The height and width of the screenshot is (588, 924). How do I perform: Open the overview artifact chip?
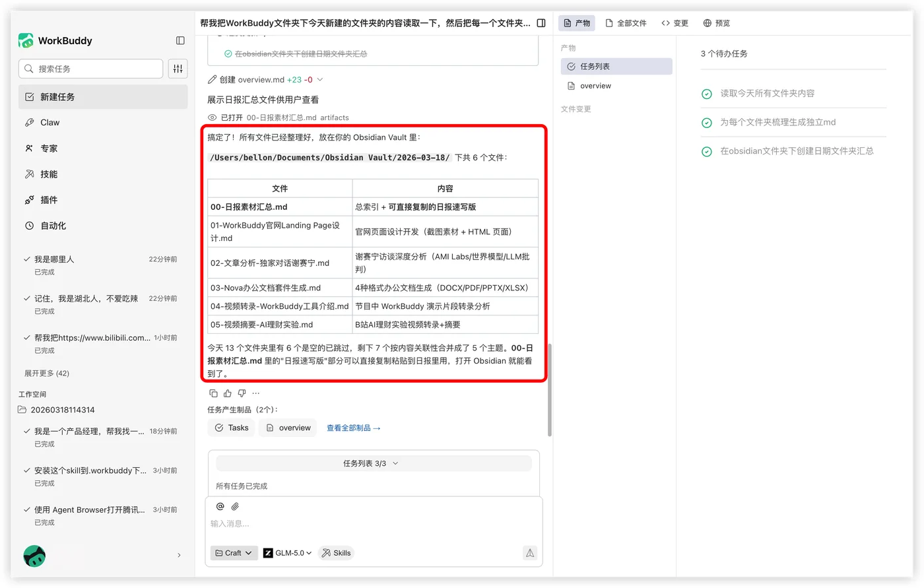(x=288, y=428)
